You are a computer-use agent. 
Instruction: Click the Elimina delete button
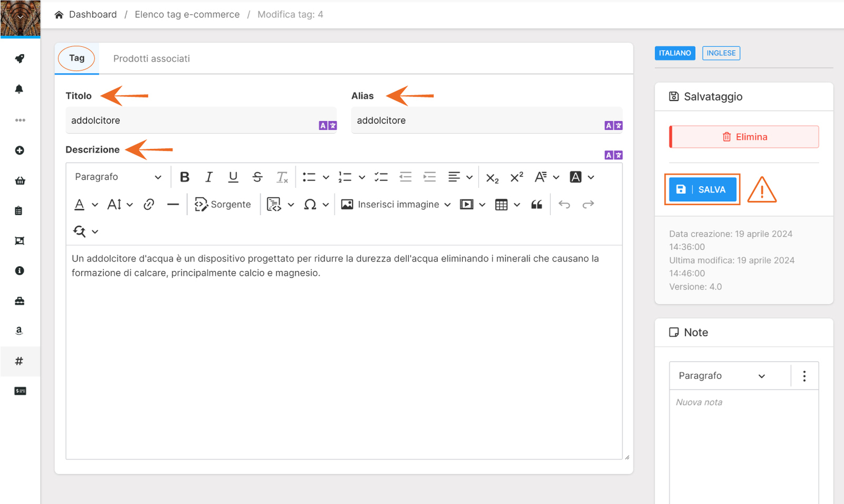click(744, 137)
